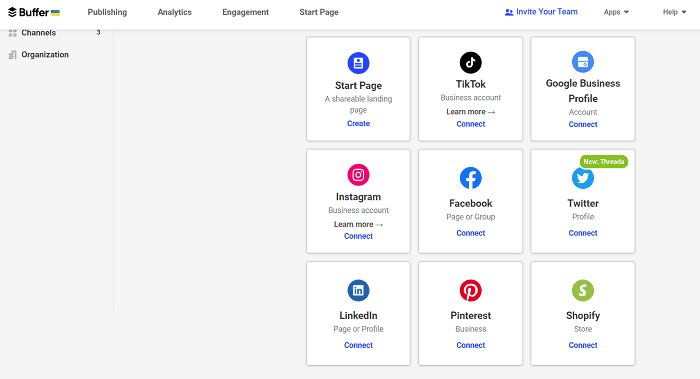Expand the Apps dropdown

click(x=616, y=12)
